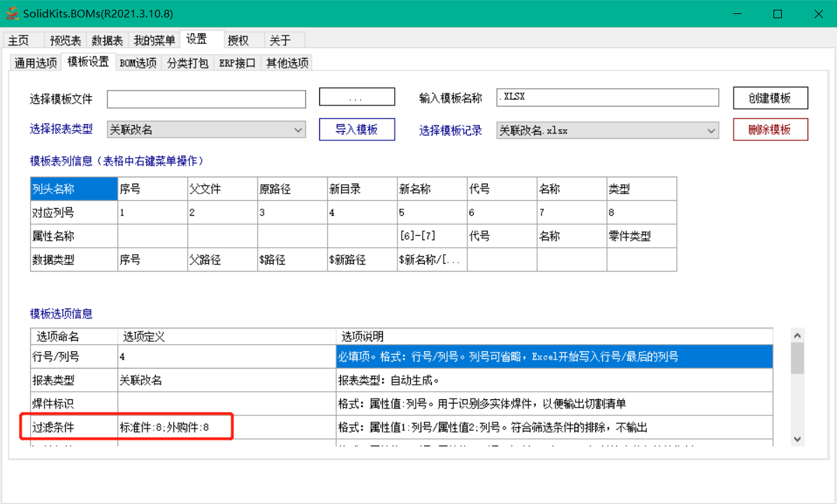
Task: Click the 创建模板 button
Action: [x=770, y=98]
